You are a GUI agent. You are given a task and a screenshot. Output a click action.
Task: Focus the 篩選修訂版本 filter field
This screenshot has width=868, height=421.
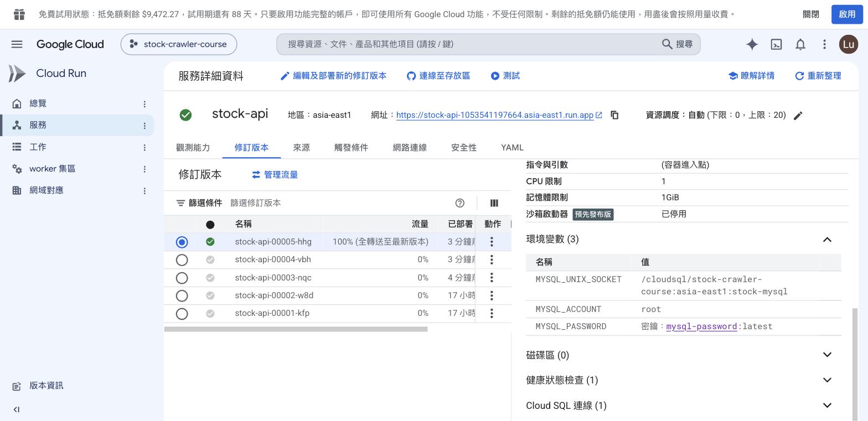[x=338, y=203]
